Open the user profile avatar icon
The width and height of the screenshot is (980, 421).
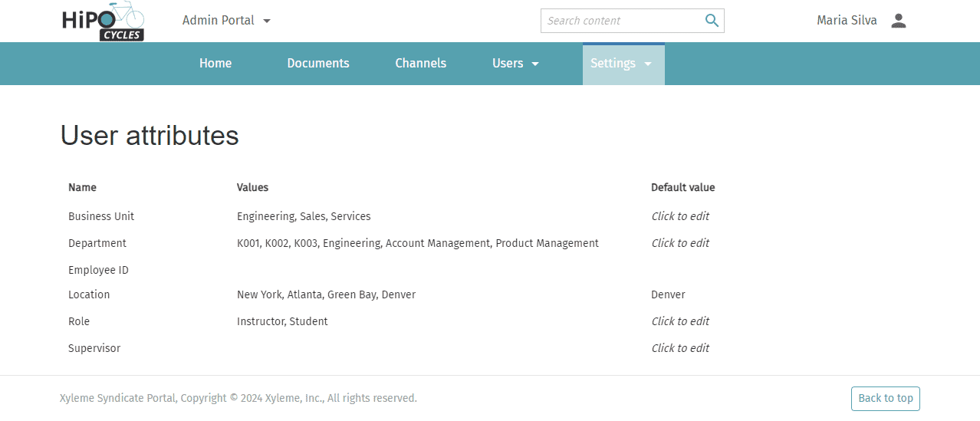pos(898,21)
